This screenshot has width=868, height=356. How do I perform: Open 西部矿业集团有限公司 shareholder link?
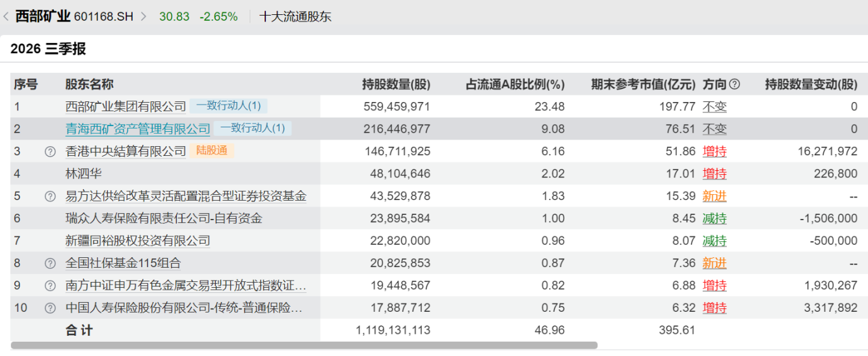[x=125, y=107]
